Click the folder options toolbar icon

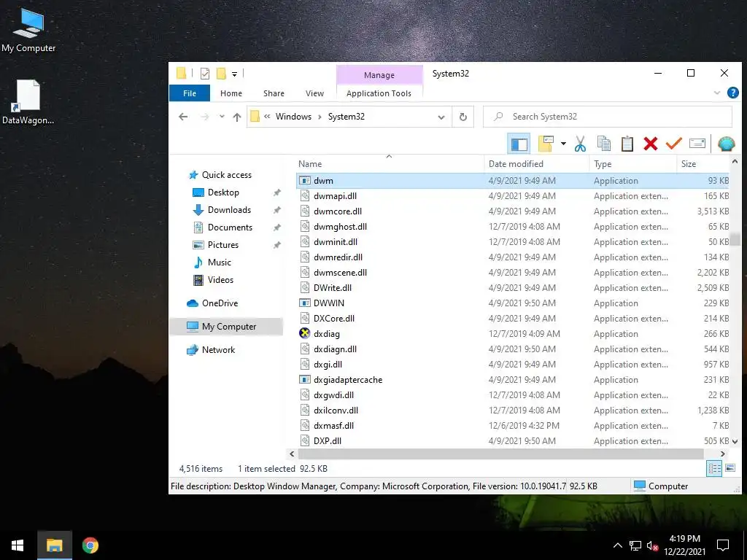pos(546,144)
